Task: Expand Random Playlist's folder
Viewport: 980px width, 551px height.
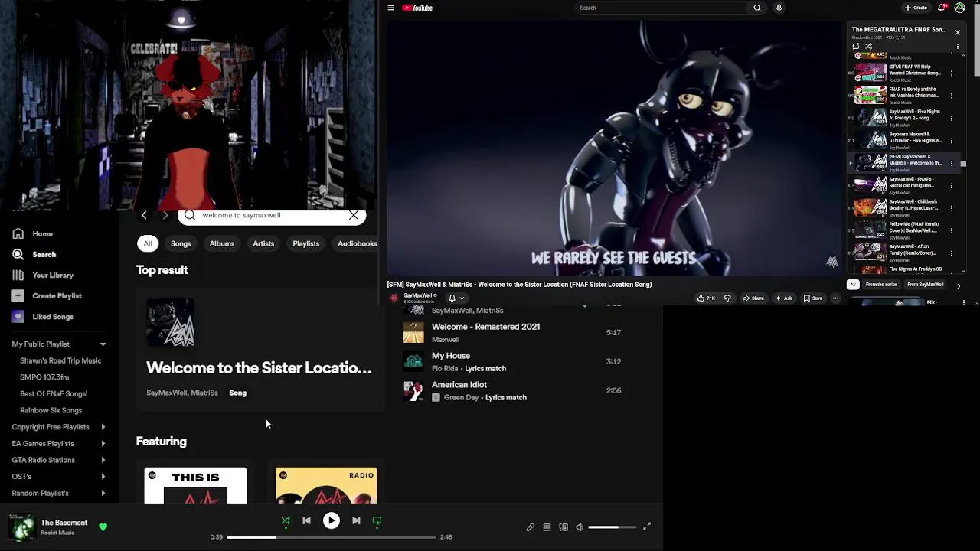Action: (x=103, y=494)
